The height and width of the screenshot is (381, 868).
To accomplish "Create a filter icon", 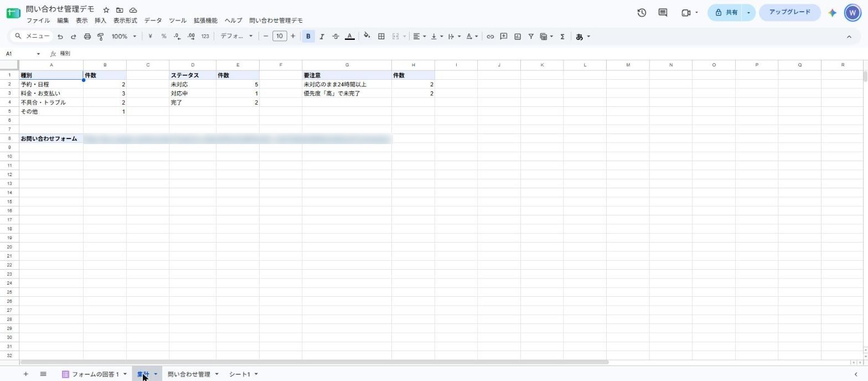I will pos(531,37).
